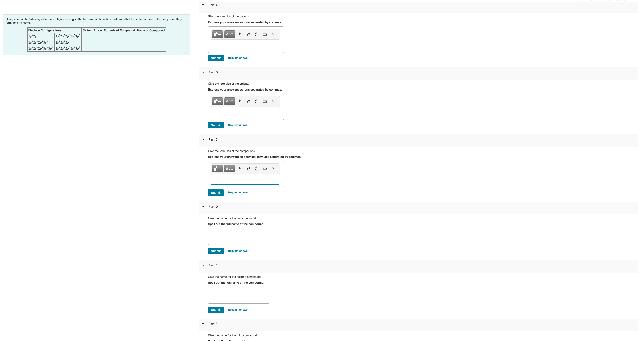Click the Part D compound name text box
The width and height of the screenshot is (644, 341).
point(231,236)
